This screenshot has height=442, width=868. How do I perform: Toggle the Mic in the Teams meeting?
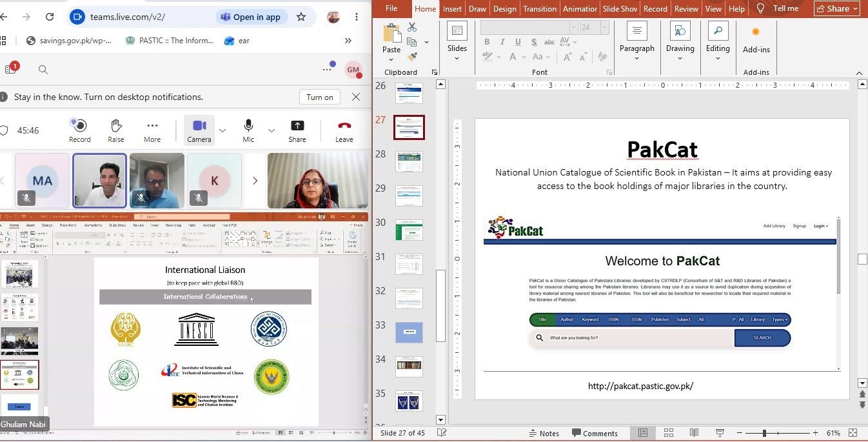[248, 130]
